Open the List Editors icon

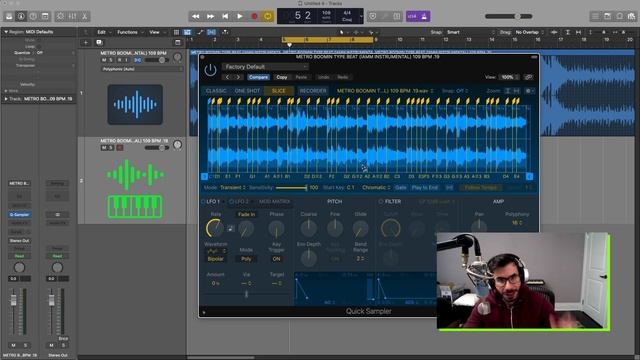[596, 16]
